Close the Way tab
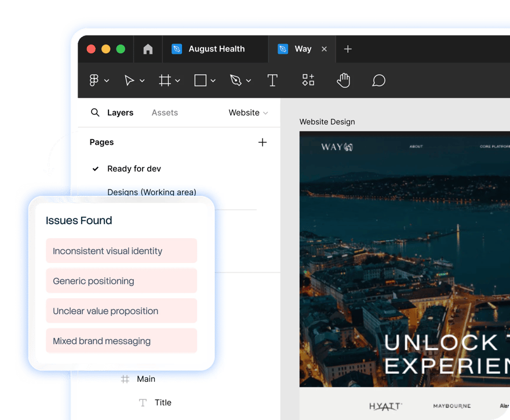 (324, 49)
